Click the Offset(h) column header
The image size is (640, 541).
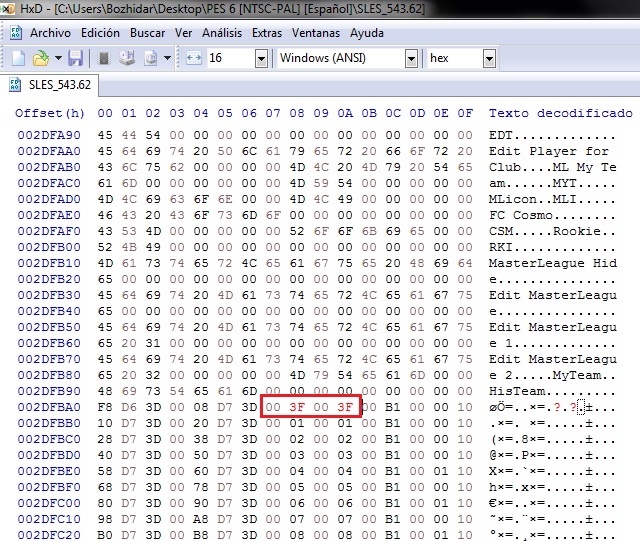[50, 113]
